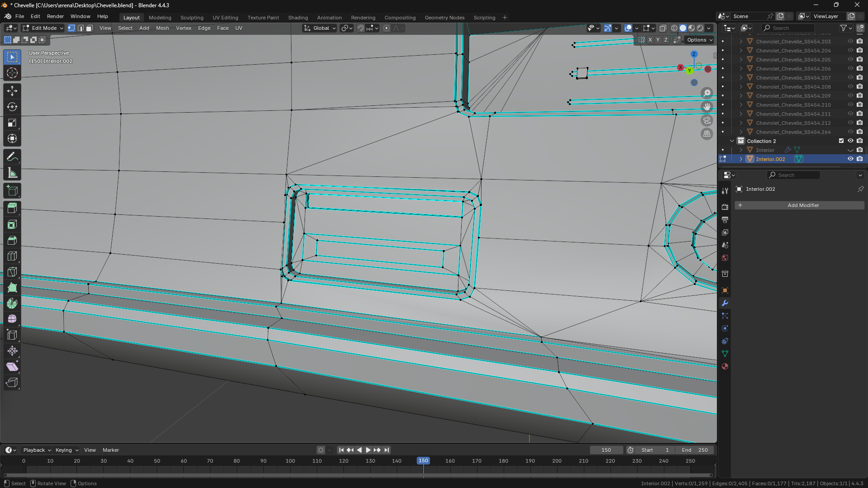Toggle snapping magnet
Image resolution: width=868 pixels, height=488 pixels.
pos(361,28)
